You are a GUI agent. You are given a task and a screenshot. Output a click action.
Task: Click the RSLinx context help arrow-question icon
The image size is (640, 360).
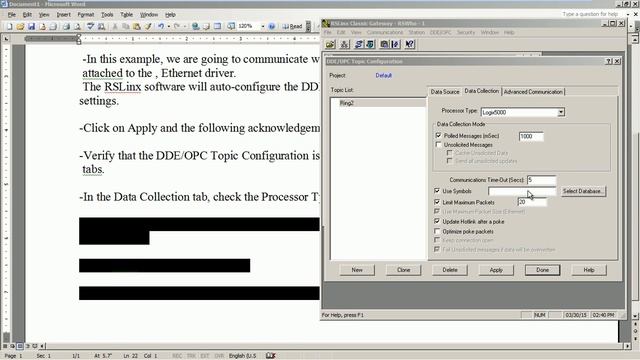pos(409,44)
